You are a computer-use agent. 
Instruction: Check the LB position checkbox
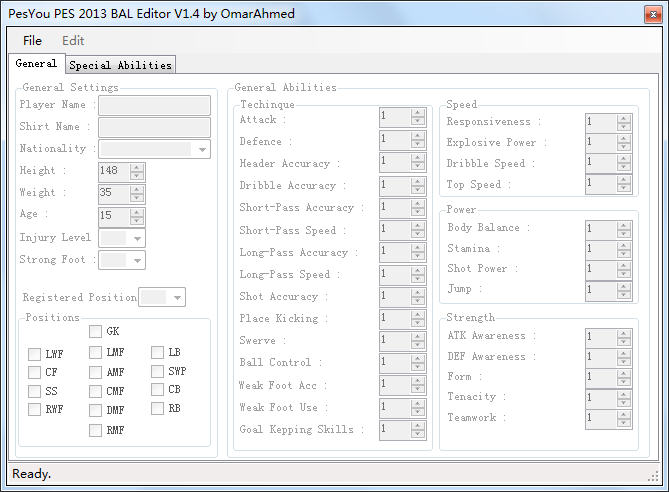click(x=157, y=352)
